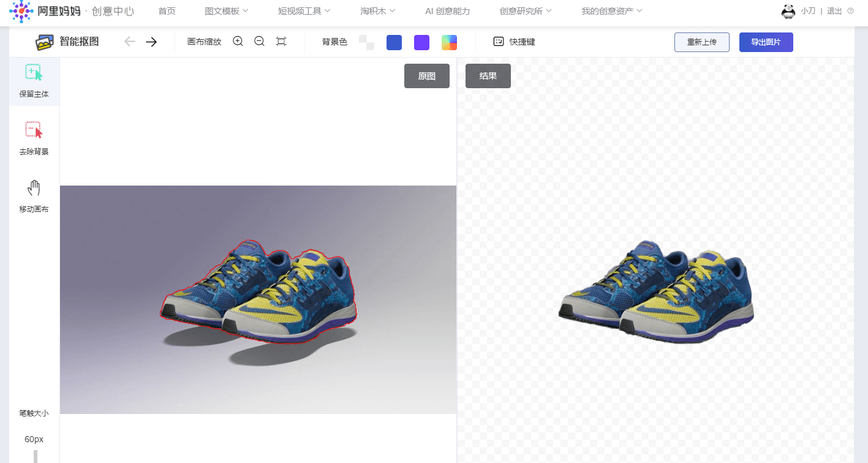
Task: Click the 导出图片 export button
Action: (766, 42)
